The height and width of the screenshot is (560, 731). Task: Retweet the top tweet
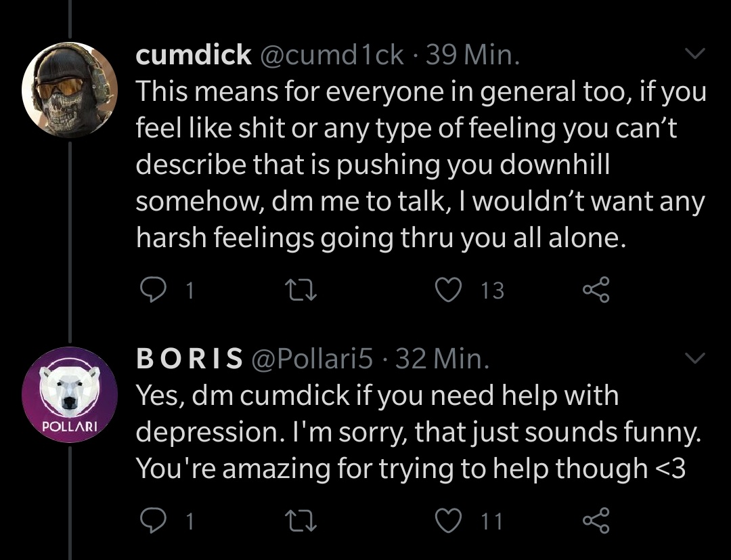pos(298,290)
